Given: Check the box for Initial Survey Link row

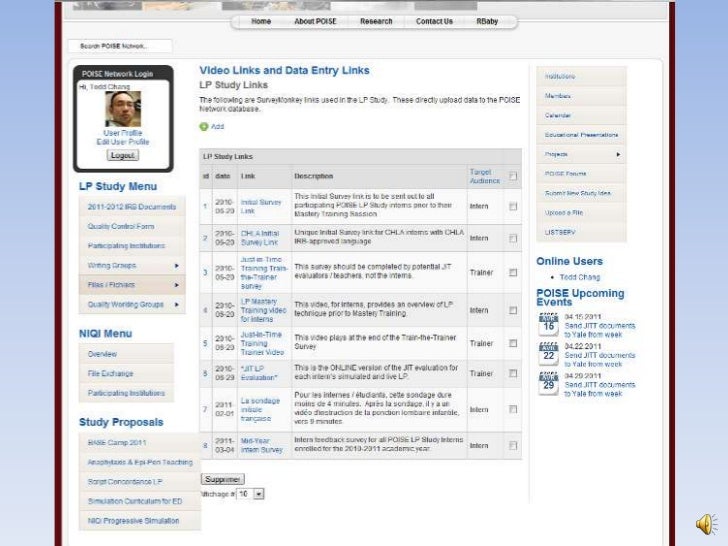Looking at the screenshot, I should pos(513,207).
